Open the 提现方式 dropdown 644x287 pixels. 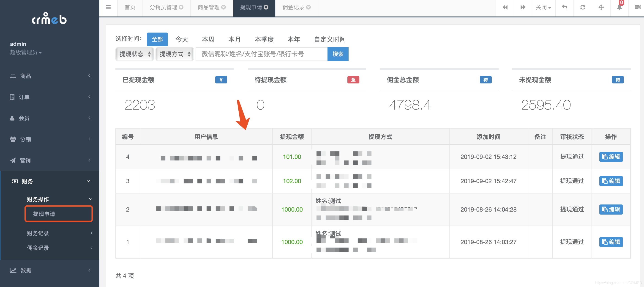(175, 54)
